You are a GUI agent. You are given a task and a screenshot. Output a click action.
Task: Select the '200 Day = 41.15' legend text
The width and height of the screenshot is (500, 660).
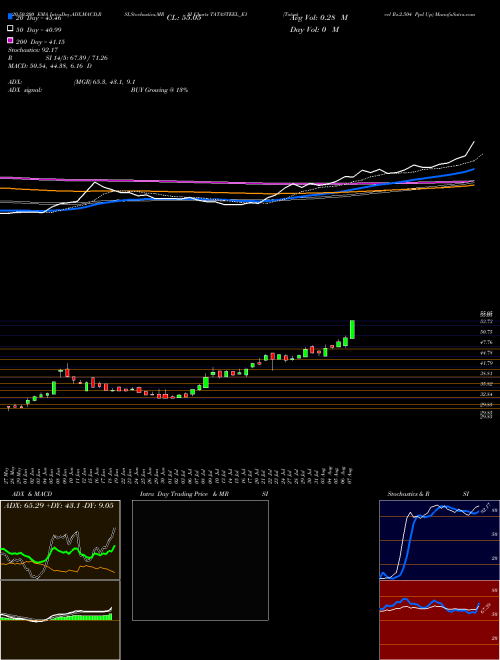click(x=40, y=42)
